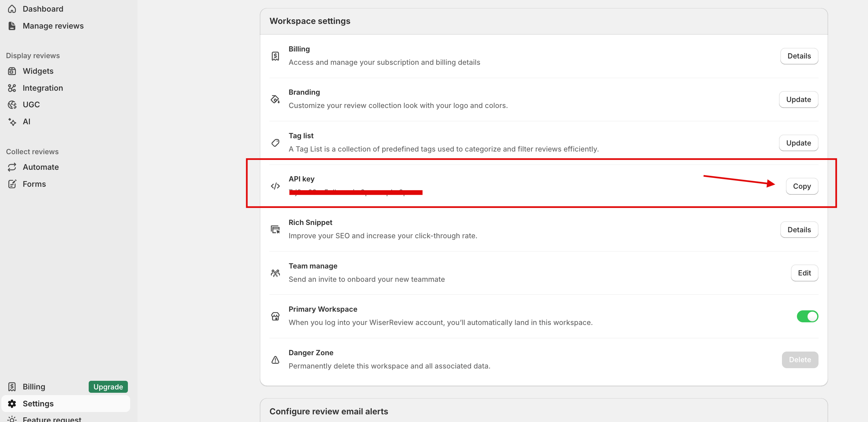Click the green Upgrade badge

point(108,386)
